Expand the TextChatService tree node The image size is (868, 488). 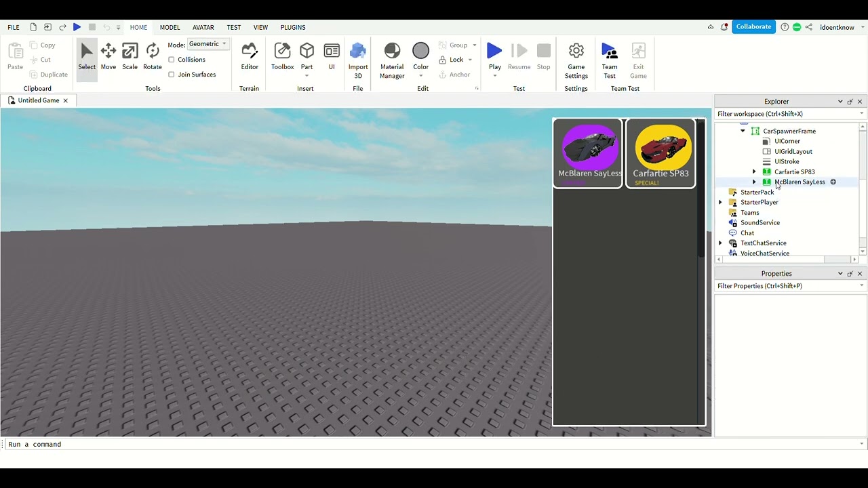click(720, 243)
